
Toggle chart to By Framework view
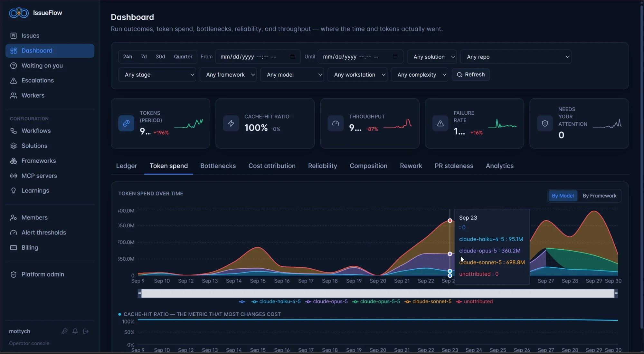[599, 196]
